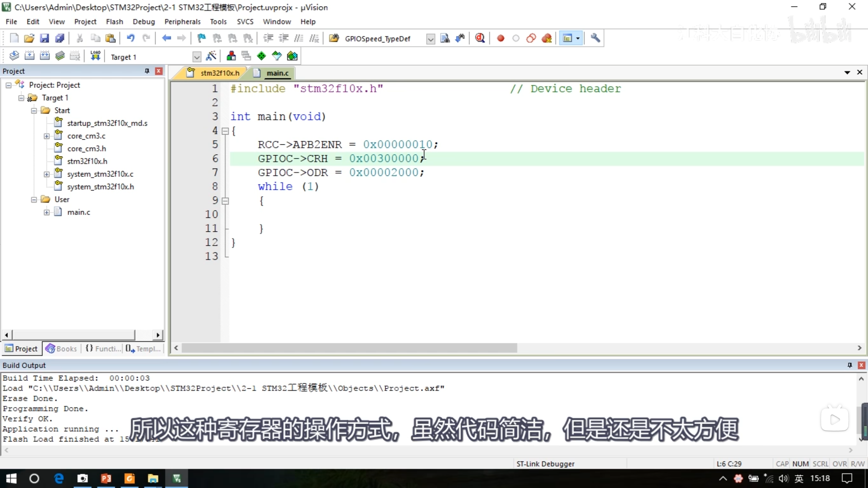The width and height of the screenshot is (868, 488).
Task: Click the Undo icon in toolbar
Action: (131, 38)
